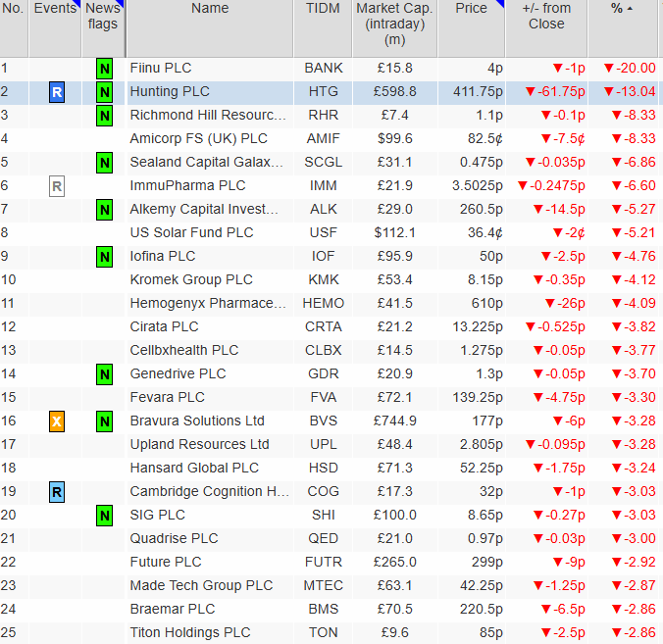Select Made Tech Group PLC name
This screenshot has width=663, height=644.
point(201,586)
